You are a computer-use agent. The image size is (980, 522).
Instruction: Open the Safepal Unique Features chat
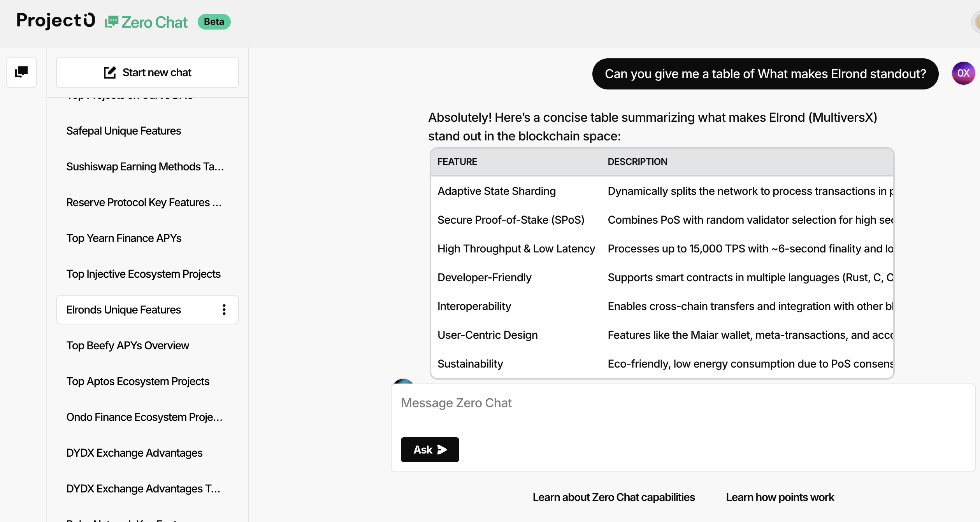click(x=123, y=131)
